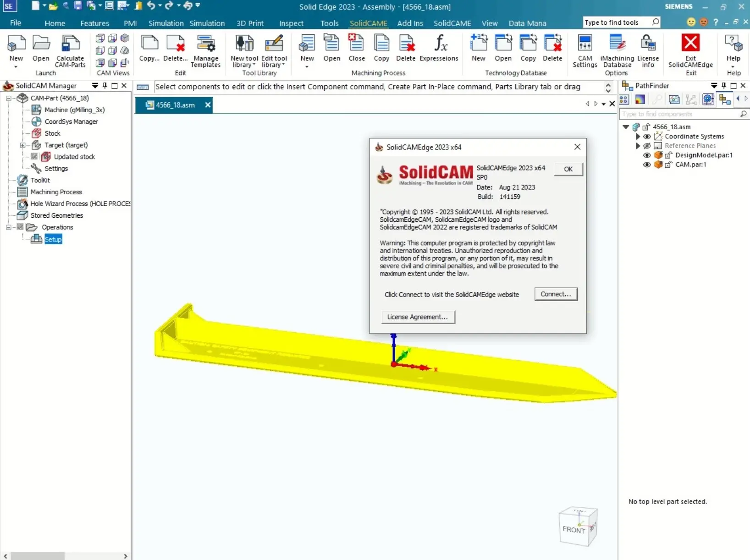The width and height of the screenshot is (750, 560).
Task: Toggle visibility of Reference Planes
Action: 647,146
